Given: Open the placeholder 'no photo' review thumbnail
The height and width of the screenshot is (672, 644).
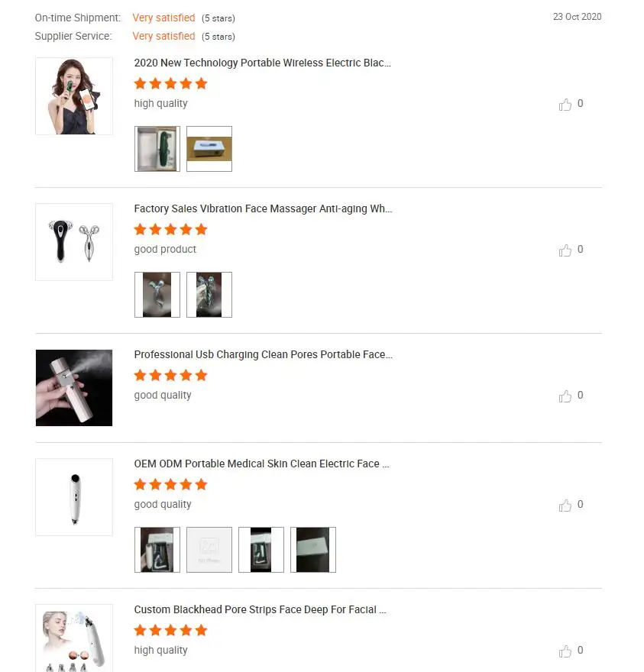Looking at the screenshot, I should click(x=209, y=550).
